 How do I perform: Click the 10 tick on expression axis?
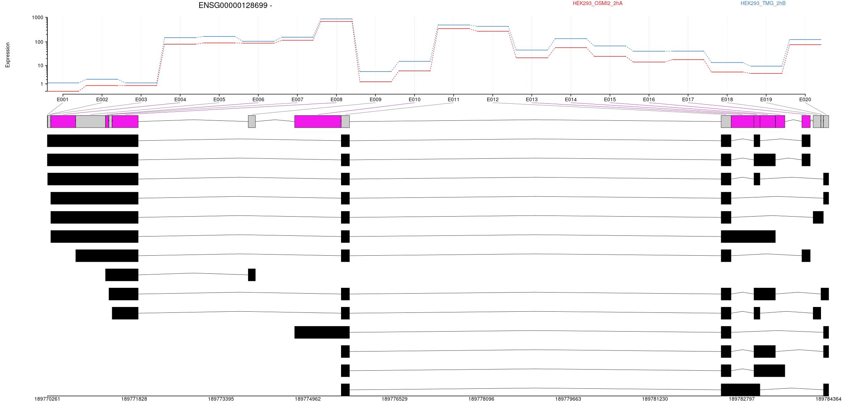click(40, 66)
